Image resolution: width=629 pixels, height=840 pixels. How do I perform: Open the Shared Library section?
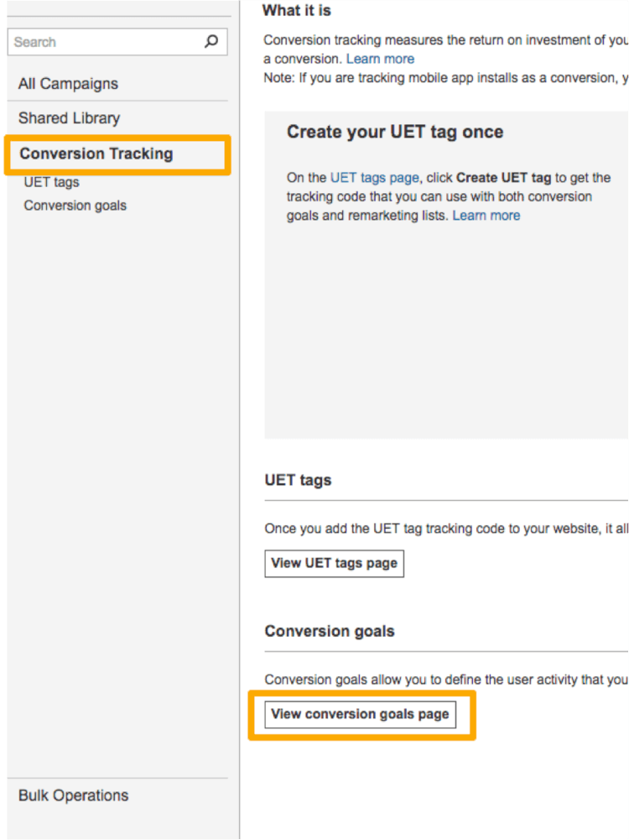[x=69, y=118]
